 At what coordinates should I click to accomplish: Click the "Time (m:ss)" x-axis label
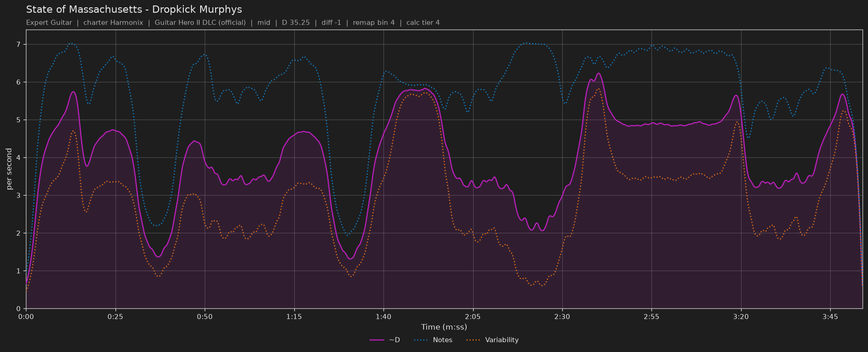coord(444,327)
